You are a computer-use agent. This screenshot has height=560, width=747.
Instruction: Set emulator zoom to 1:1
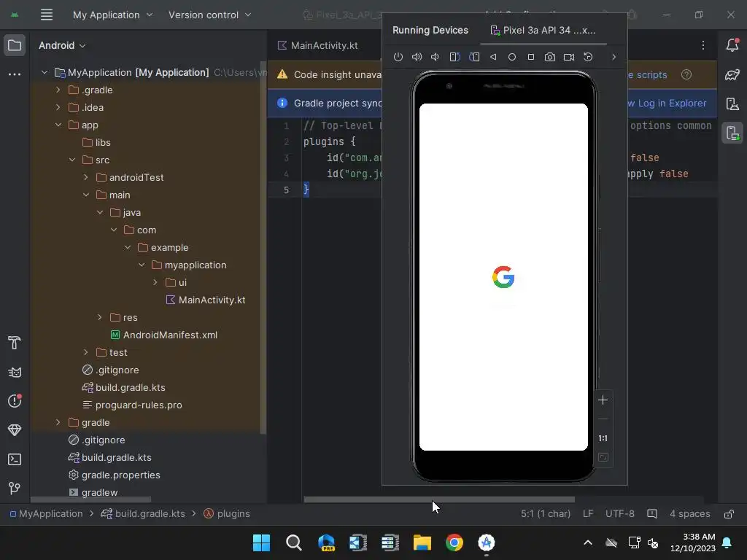(603, 438)
